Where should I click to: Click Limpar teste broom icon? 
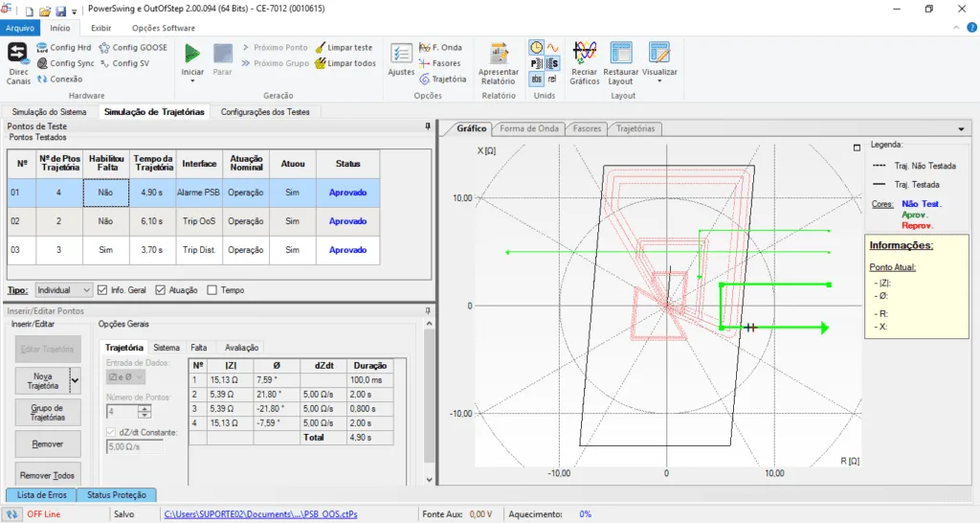(x=320, y=47)
